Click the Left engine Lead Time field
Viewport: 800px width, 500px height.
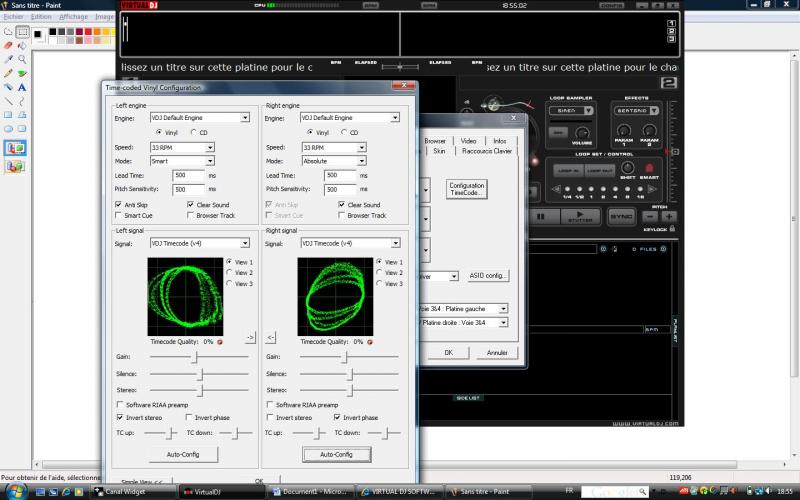[188, 175]
